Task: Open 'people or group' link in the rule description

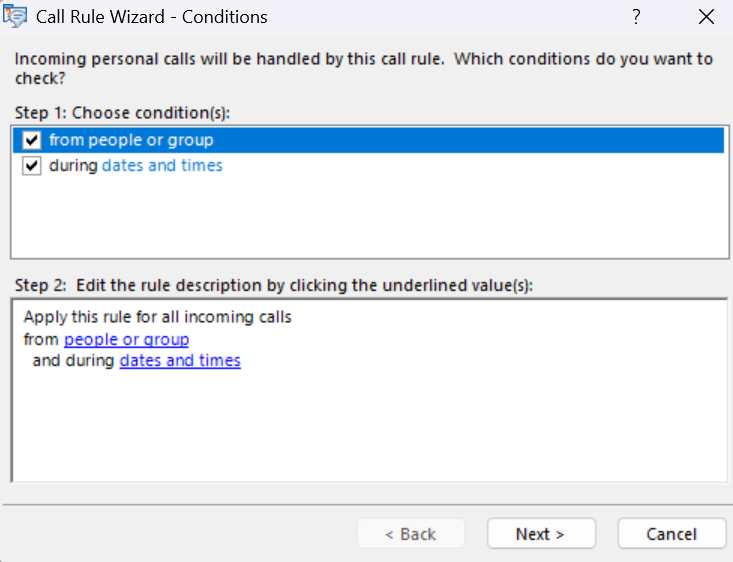Action: click(x=126, y=340)
